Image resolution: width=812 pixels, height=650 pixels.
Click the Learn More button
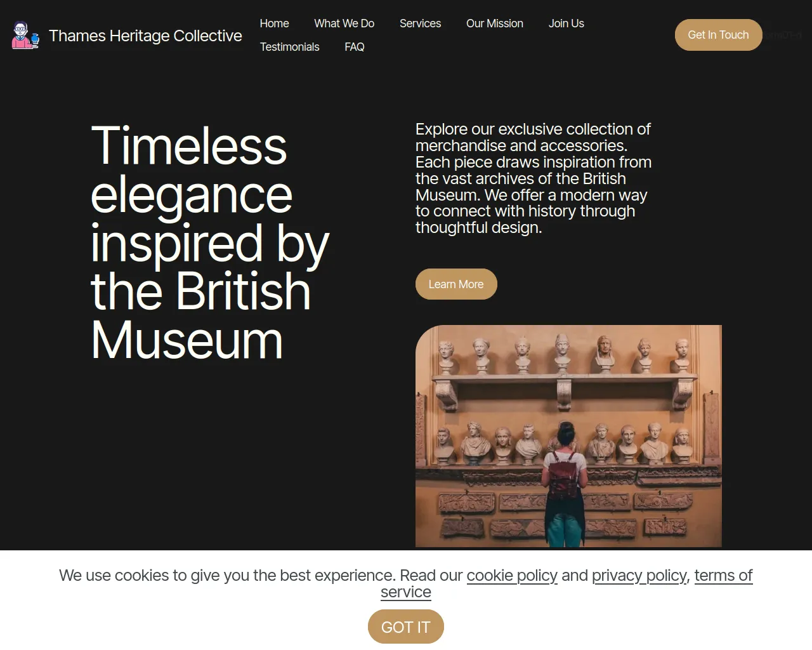(x=456, y=284)
